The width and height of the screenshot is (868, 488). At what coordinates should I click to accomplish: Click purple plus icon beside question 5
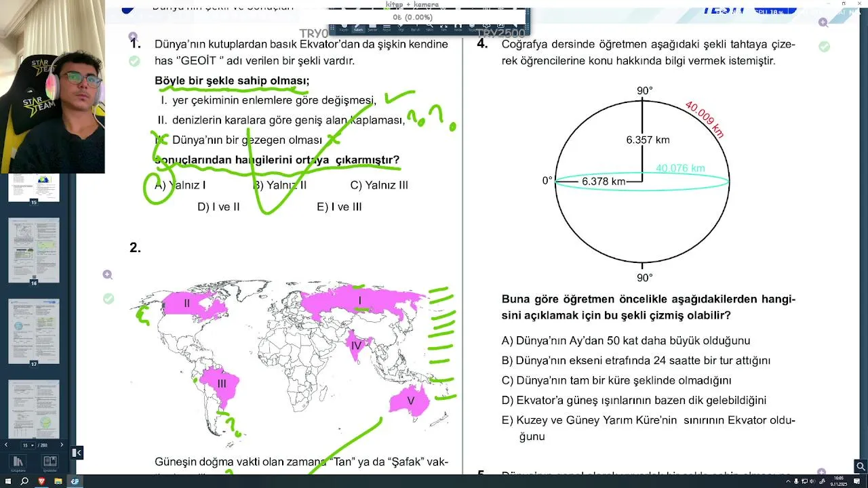[821, 472]
